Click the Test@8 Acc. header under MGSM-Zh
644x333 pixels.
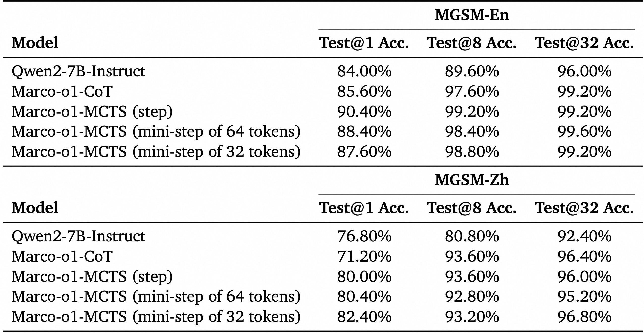coord(472,208)
